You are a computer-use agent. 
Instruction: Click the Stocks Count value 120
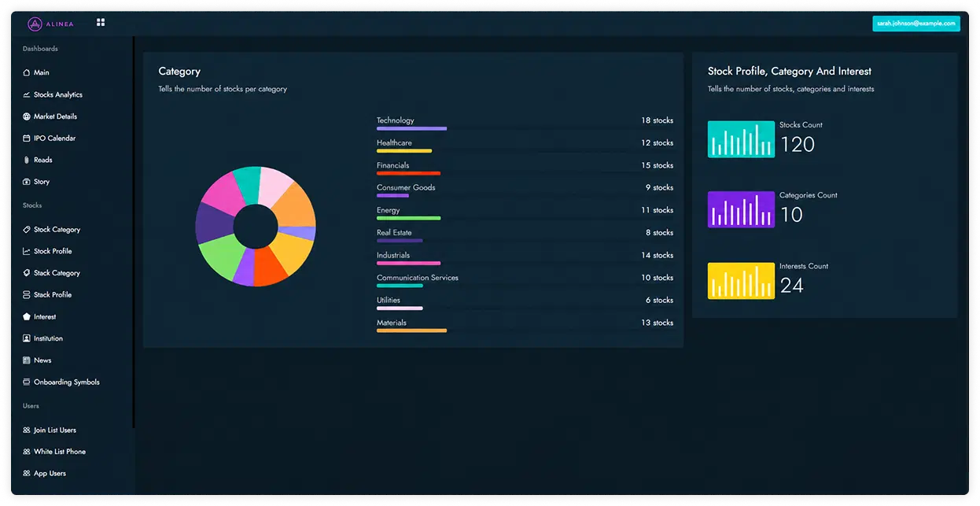pos(798,144)
